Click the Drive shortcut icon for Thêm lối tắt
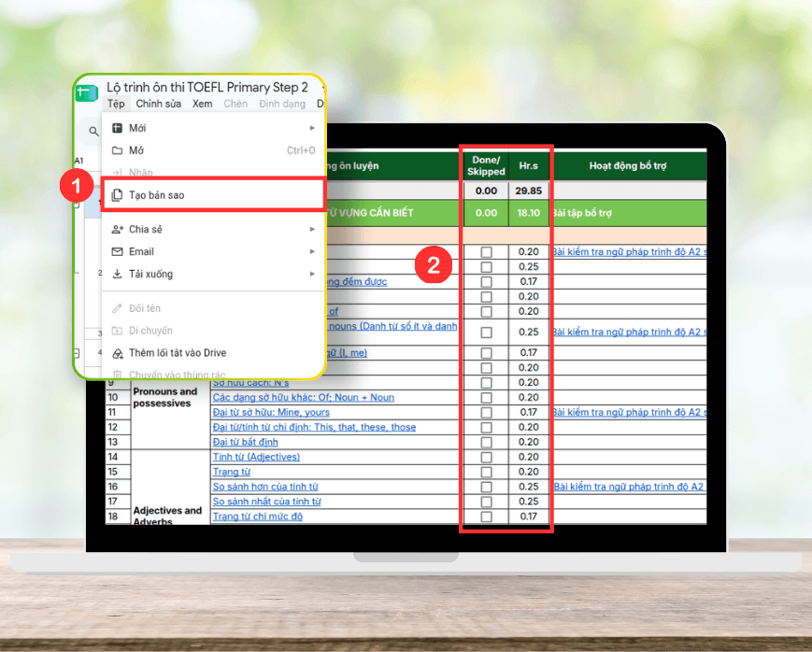812x652 pixels. point(118,353)
